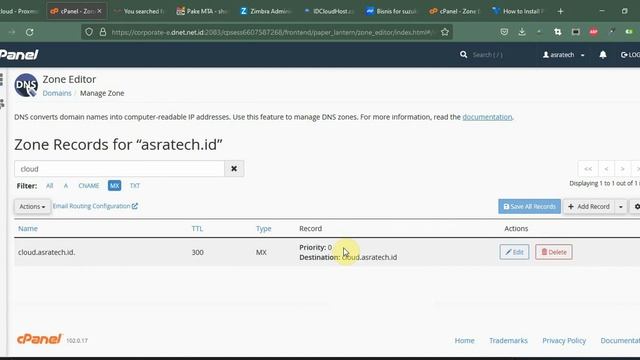Go to the previous page of records

606,169
